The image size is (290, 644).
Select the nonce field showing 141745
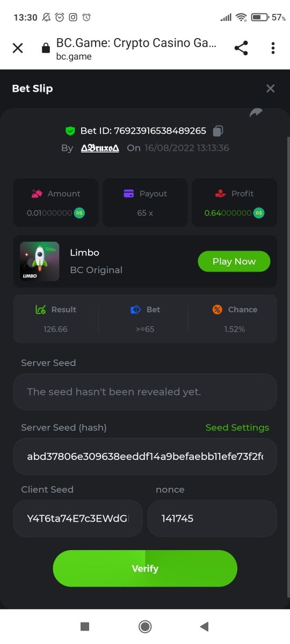[x=212, y=518]
